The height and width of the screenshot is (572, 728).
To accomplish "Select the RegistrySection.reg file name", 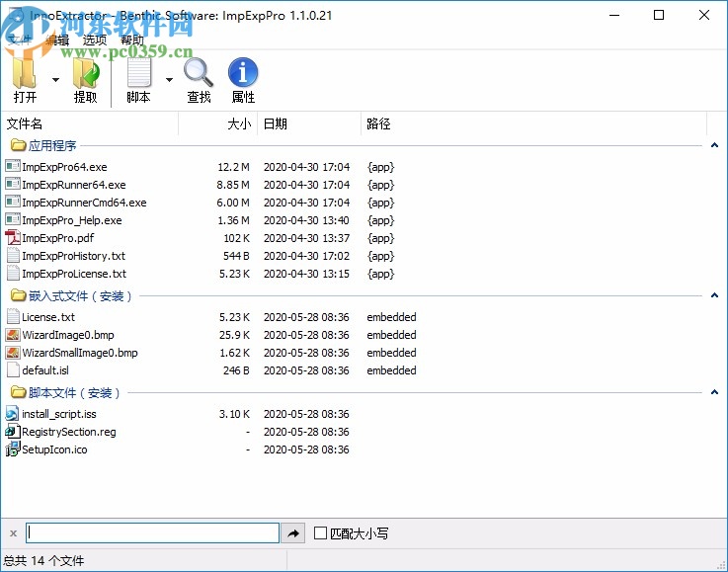I will coord(69,432).
